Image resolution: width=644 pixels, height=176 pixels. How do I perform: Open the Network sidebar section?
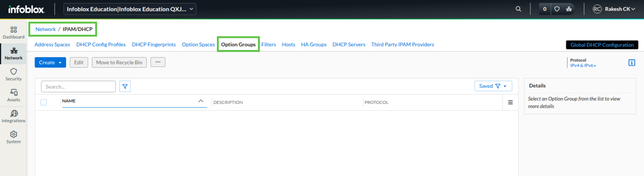pyautogui.click(x=13, y=54)
